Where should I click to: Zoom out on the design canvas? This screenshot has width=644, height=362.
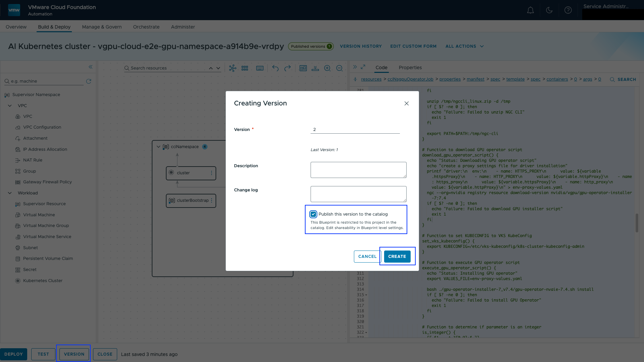tap(339, 68)
